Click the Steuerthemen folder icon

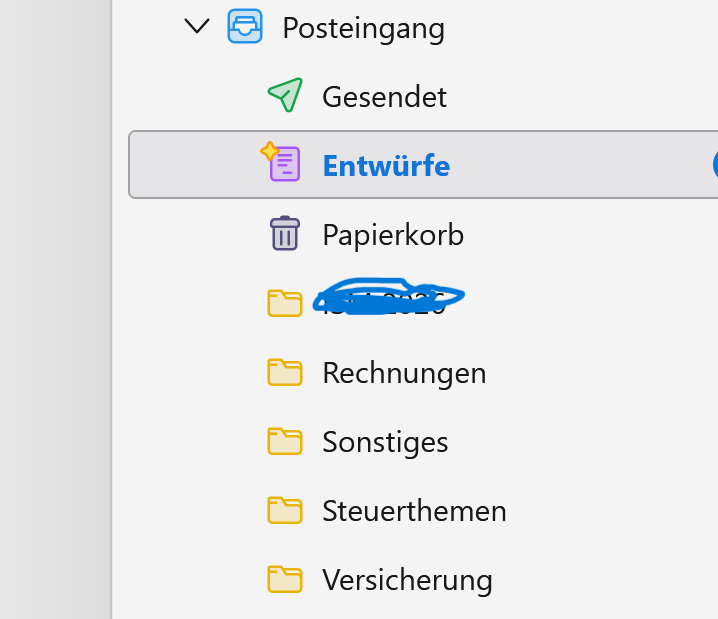pos(285,510)
